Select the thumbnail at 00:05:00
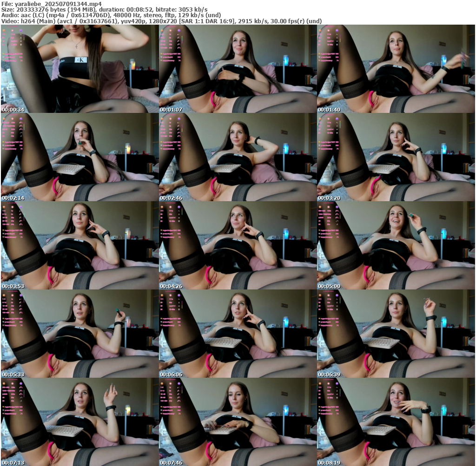 396,245
